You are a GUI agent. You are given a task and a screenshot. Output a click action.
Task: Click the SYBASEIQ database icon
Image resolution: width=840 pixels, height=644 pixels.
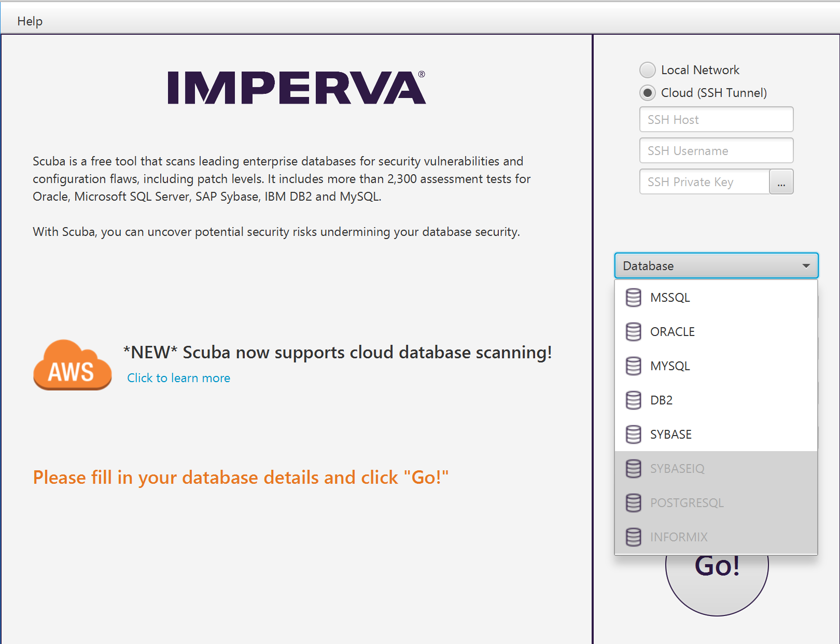pyautogui.click(x=633, y=469)
